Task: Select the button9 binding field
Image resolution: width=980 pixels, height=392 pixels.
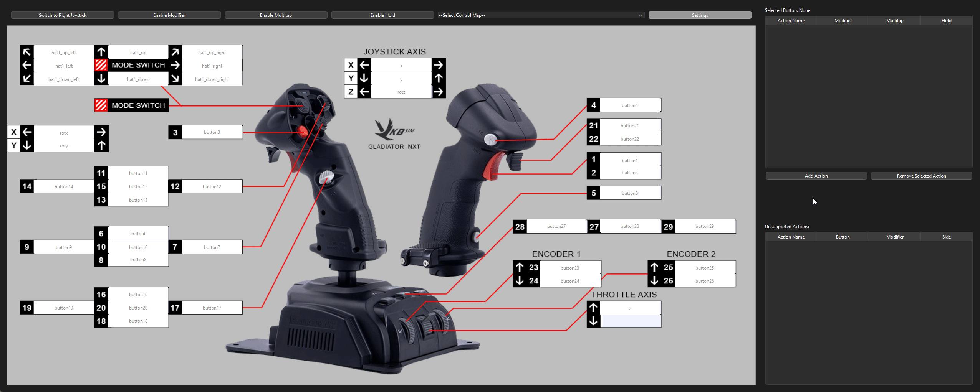Action: pos(64,247)
